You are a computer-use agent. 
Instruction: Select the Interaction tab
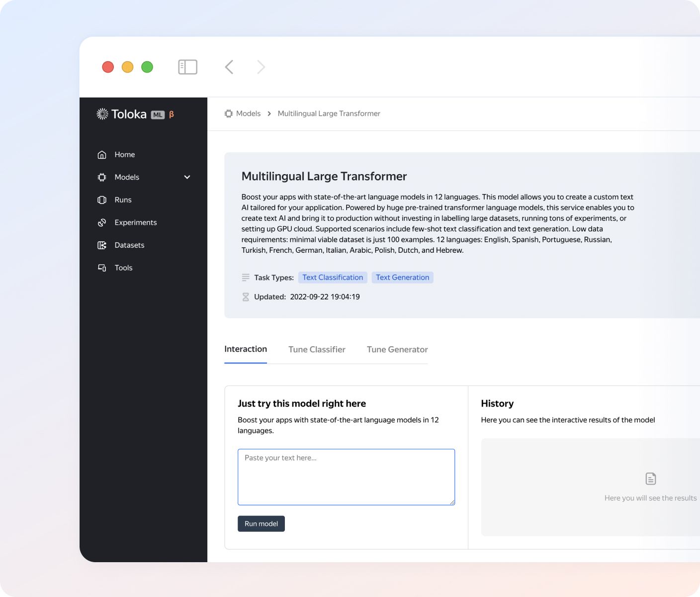[x=246, y=349]
